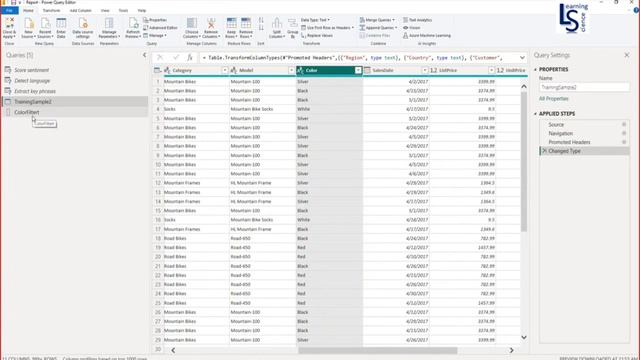Image resolution: width=640 pixels, height=360 pixels.
Task: Open the Advanced Editor
Action: point(160,28)
